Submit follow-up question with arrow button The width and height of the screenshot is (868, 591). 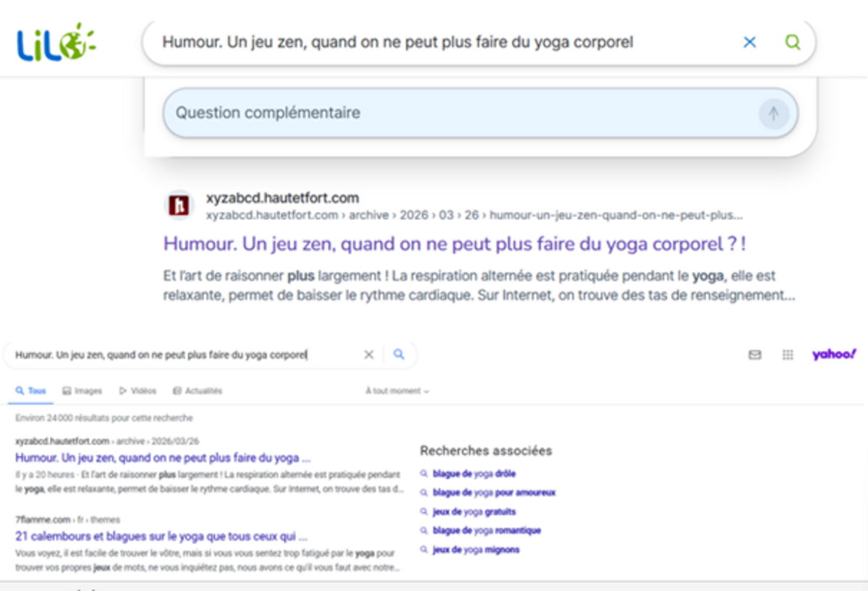coord(773,114)
